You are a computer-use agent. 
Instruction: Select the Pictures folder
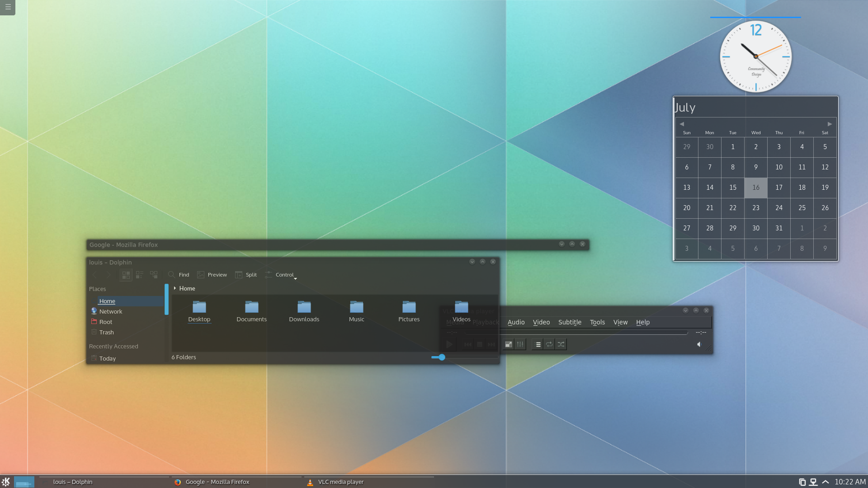[x=409, y=311]
